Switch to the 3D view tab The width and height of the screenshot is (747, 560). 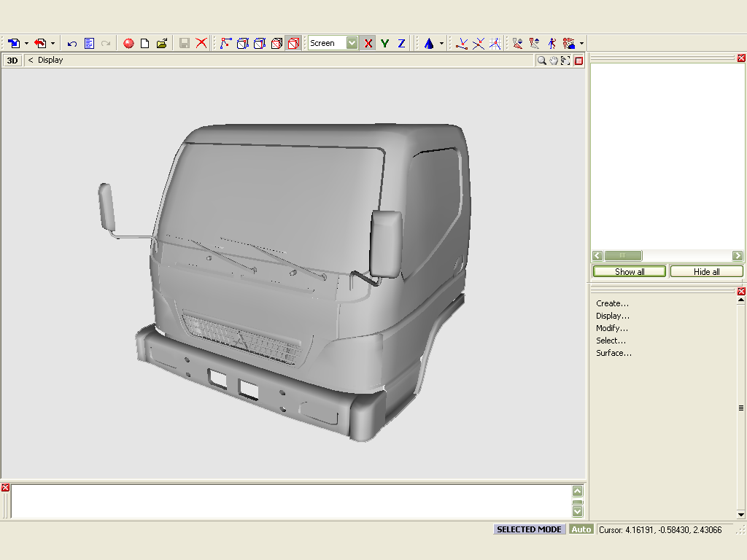[12, 61]
